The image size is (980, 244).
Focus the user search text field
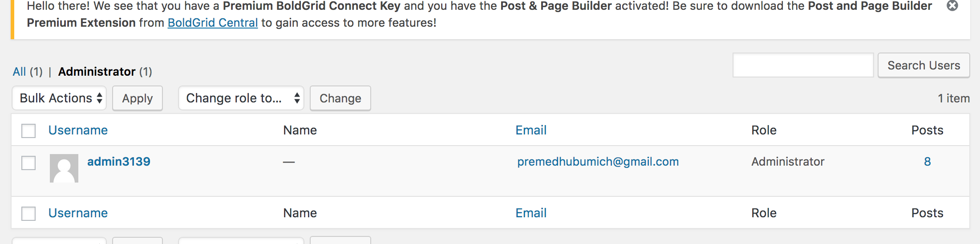pyautogui.click(x=803, y=65)
